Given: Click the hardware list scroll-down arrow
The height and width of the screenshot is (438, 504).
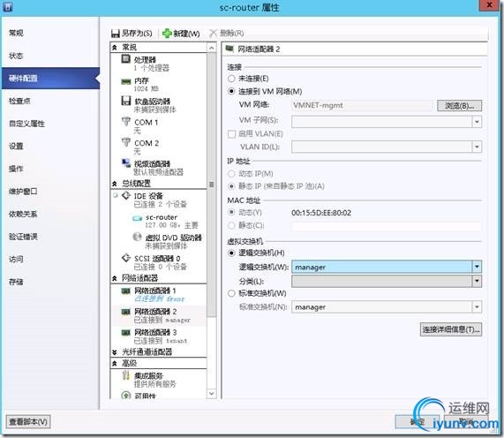Looking at the screenshot, I should pos(212,394).
